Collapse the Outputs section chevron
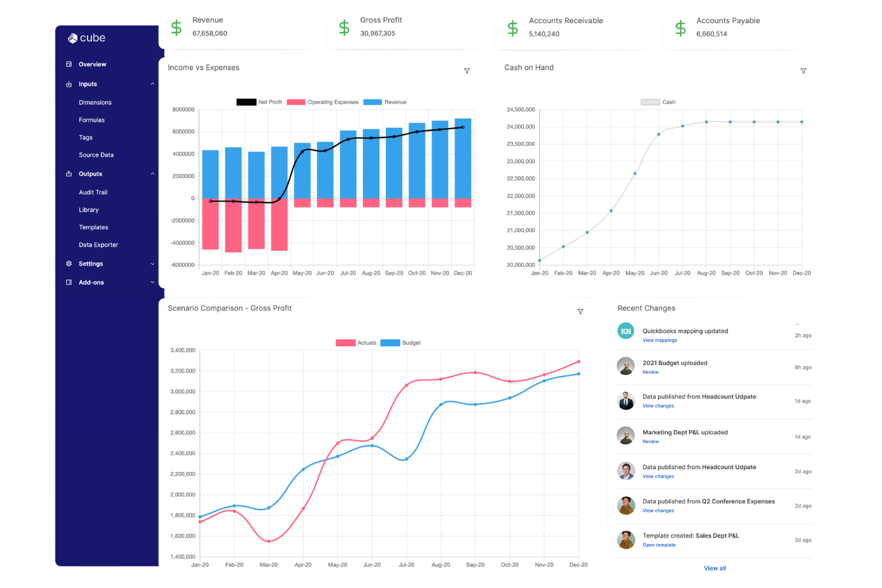This screenshot has width=882, height=588. point(153,174)
